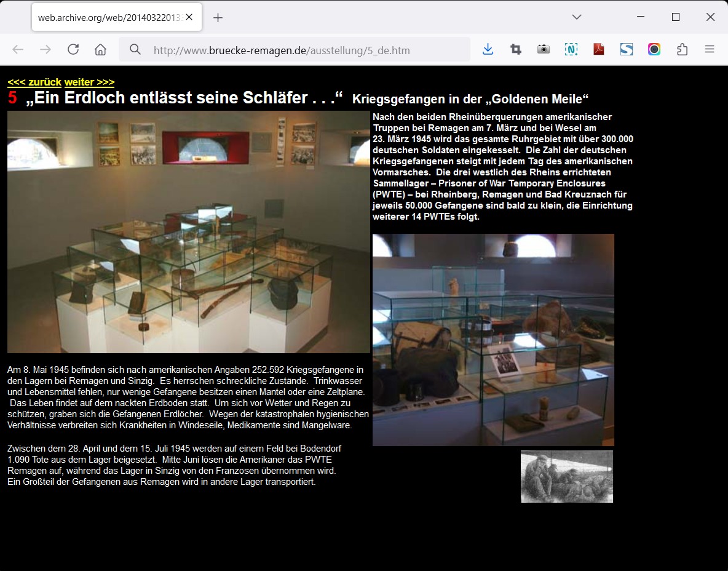
Task: Click the red PDF extension icon
Action: click(599, 50)
